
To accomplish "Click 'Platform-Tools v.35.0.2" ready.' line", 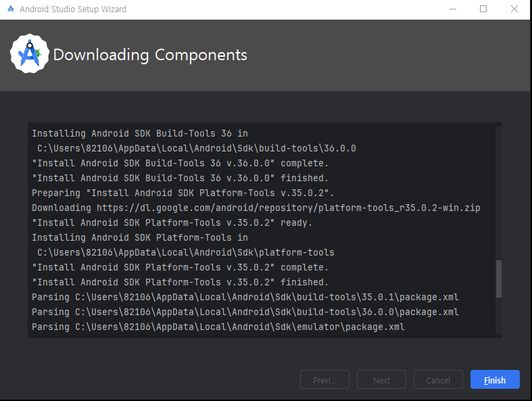I will 172,222.
